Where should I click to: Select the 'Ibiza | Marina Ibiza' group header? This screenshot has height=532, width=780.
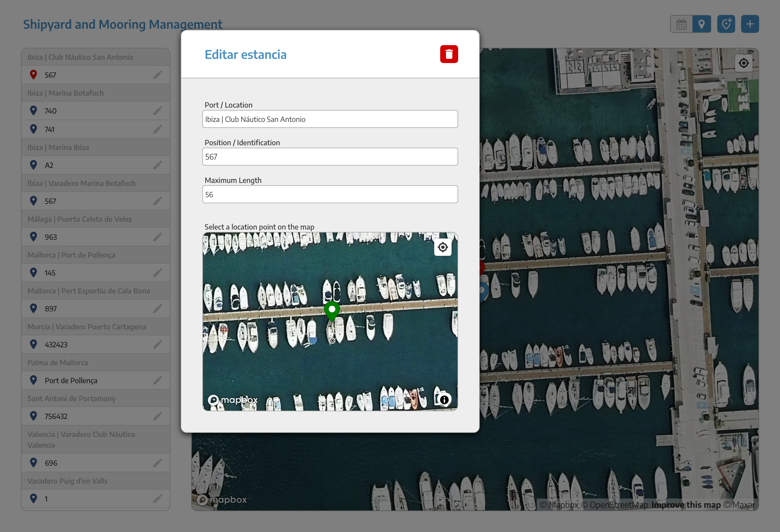point(96,147)
